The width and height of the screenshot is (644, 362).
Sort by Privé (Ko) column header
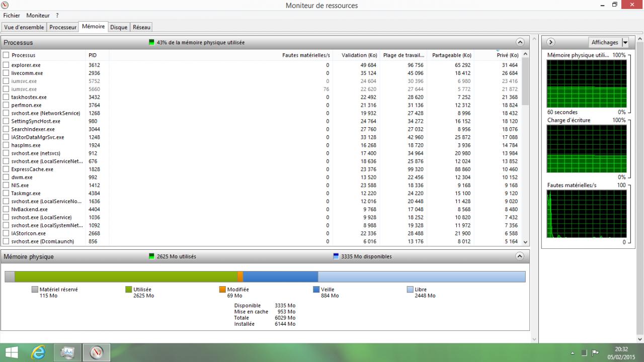coord(498,55)
